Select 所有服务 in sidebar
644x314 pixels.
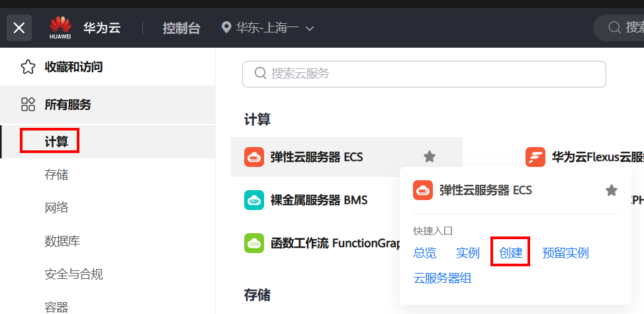pos(108,105)
